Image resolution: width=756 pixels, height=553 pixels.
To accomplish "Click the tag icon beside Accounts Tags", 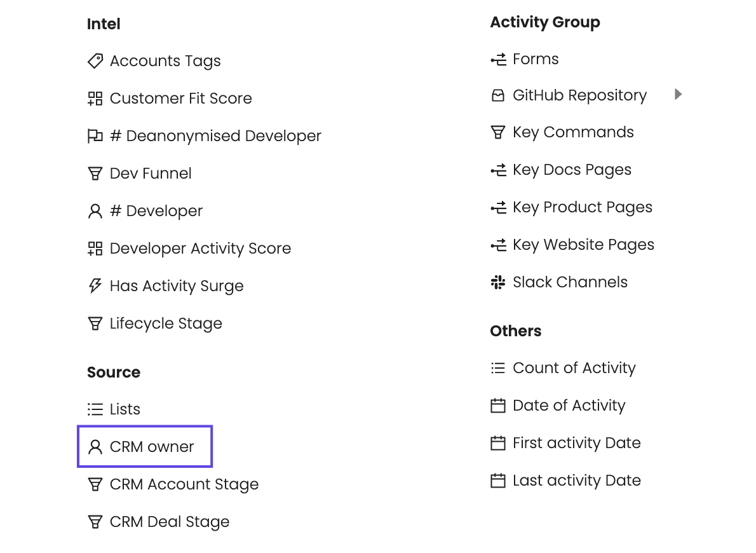I will pos(95,61).
